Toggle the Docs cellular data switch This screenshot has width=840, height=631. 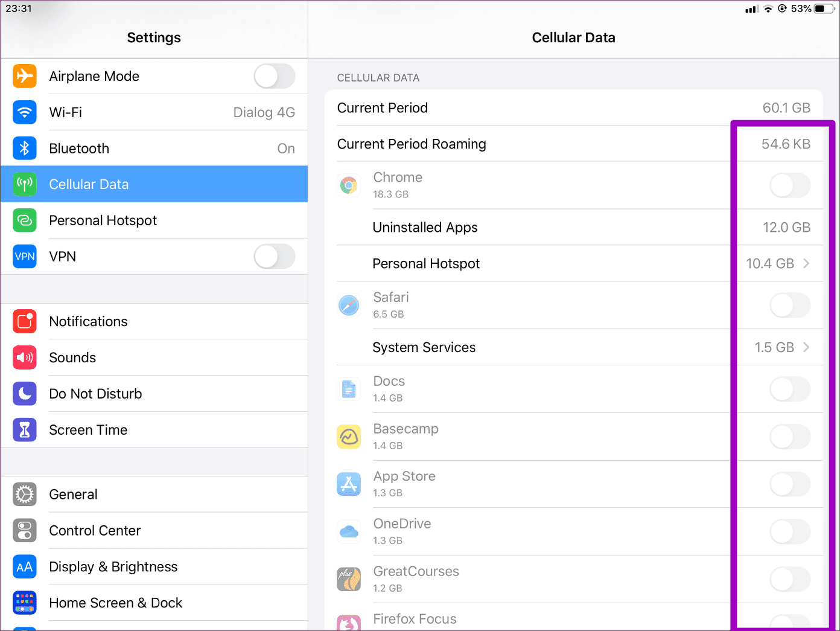coord(790,389)
